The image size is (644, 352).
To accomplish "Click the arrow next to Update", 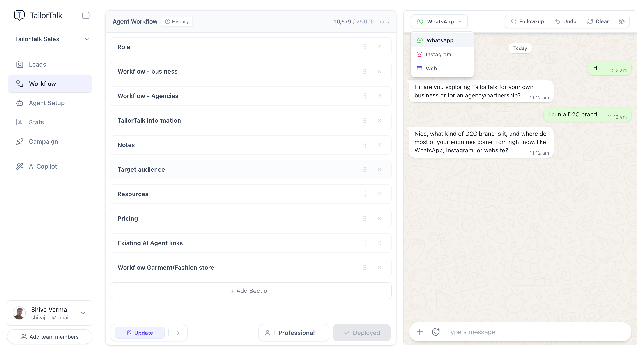I will [178, 333].
